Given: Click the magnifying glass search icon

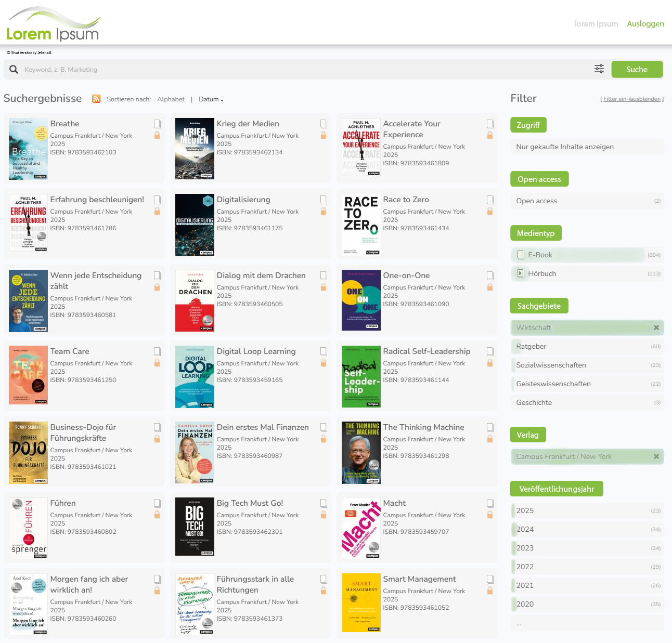Looking at the screenshot, I should [x=14, y=69].
